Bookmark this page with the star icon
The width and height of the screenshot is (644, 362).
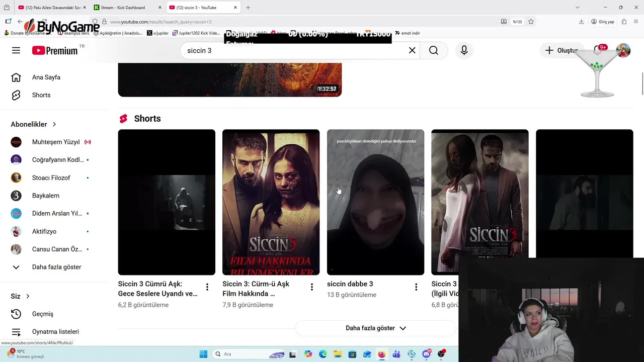click(x=531, y=22)
